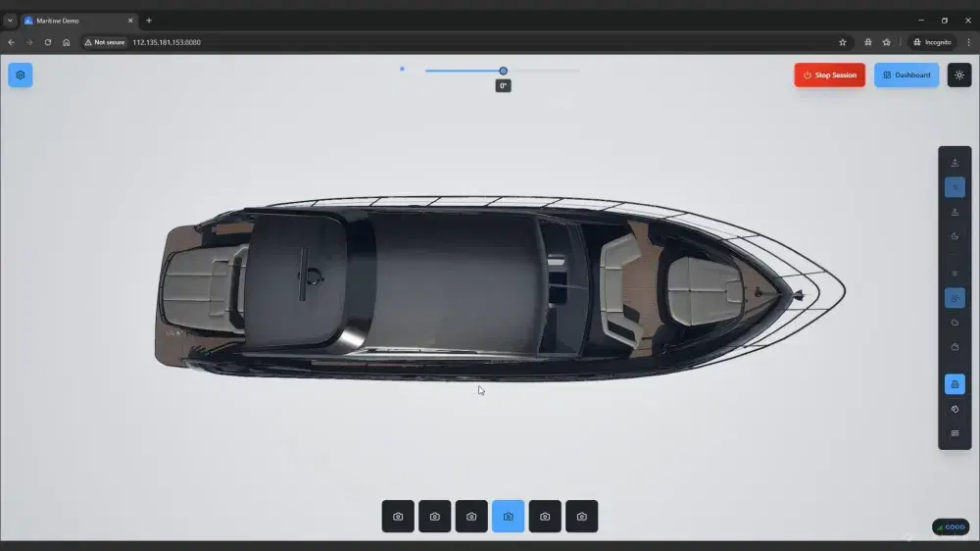This screenshot has height=551, width=980.
Task: Adjust the rotation angle slider handle
Action: (503, 71)
